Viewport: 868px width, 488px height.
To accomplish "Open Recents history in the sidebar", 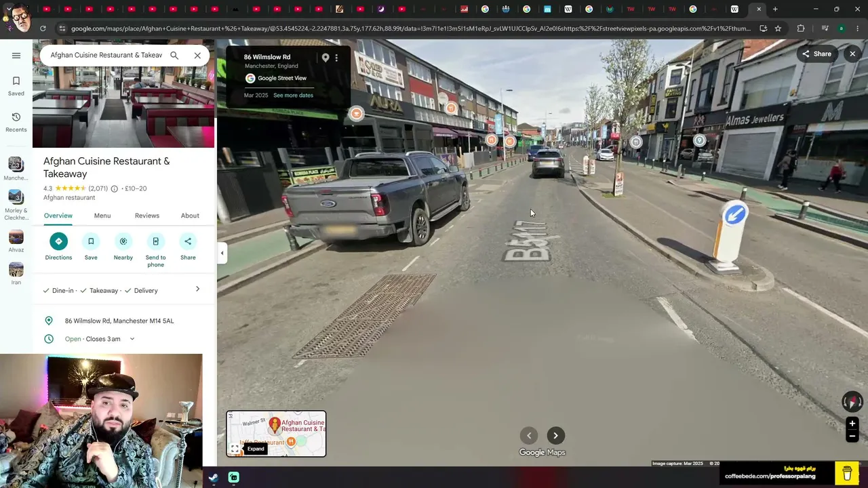I will tap(16, 123).
